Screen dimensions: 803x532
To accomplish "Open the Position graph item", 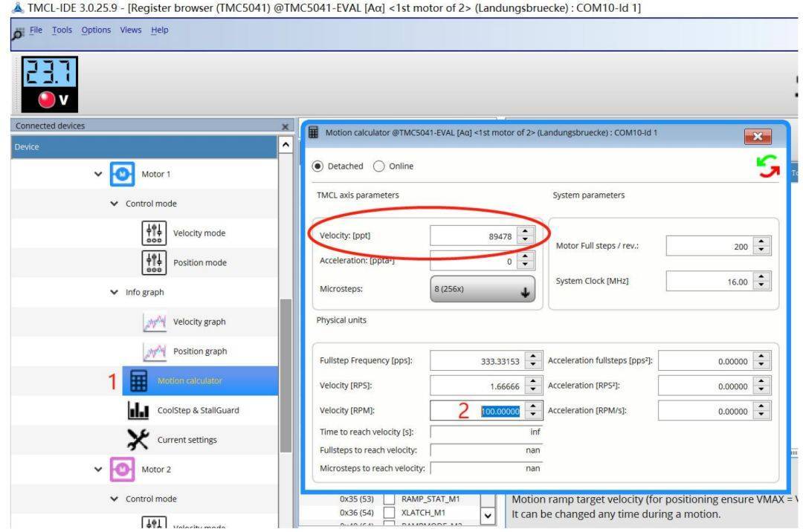I will coord(199,351).
